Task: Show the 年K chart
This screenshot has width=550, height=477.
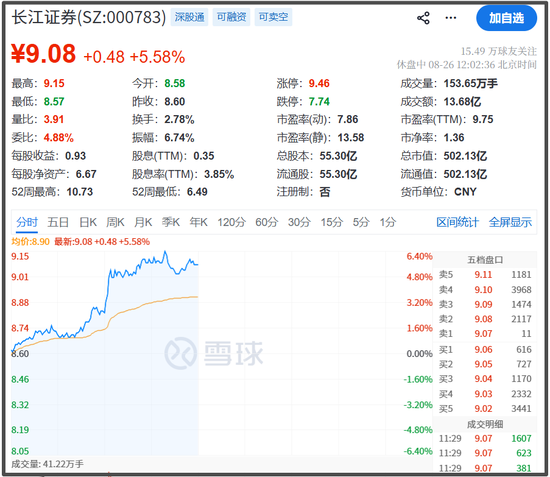Action: [x=199, y=222]
